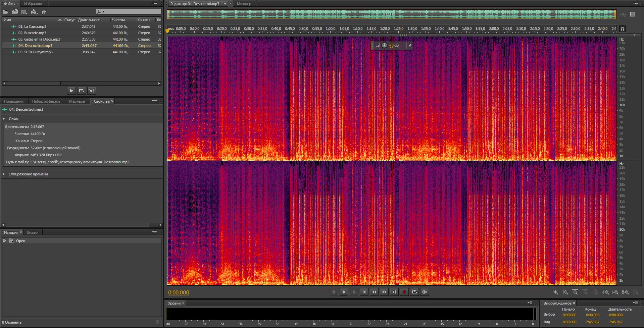Select 05. Si Tu Guayas.mp3 in file list

click(35, 52)
